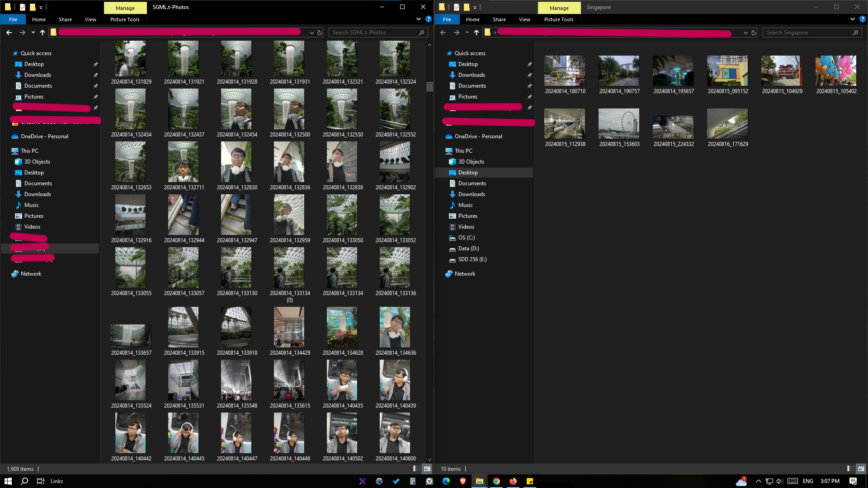Click the Task View icon on taskbar
This screenshot has height=488, width=868.
41,481
